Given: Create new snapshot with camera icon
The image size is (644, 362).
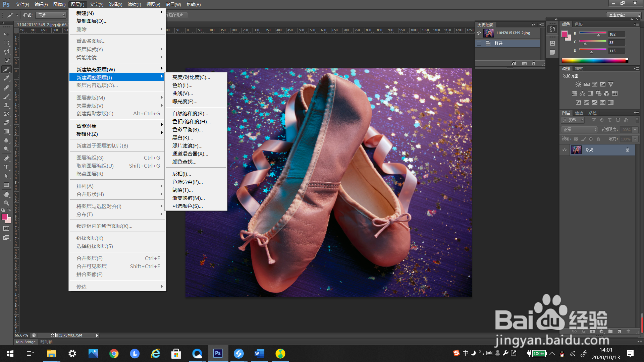Looking at the screenshot, I should [524, 64].
